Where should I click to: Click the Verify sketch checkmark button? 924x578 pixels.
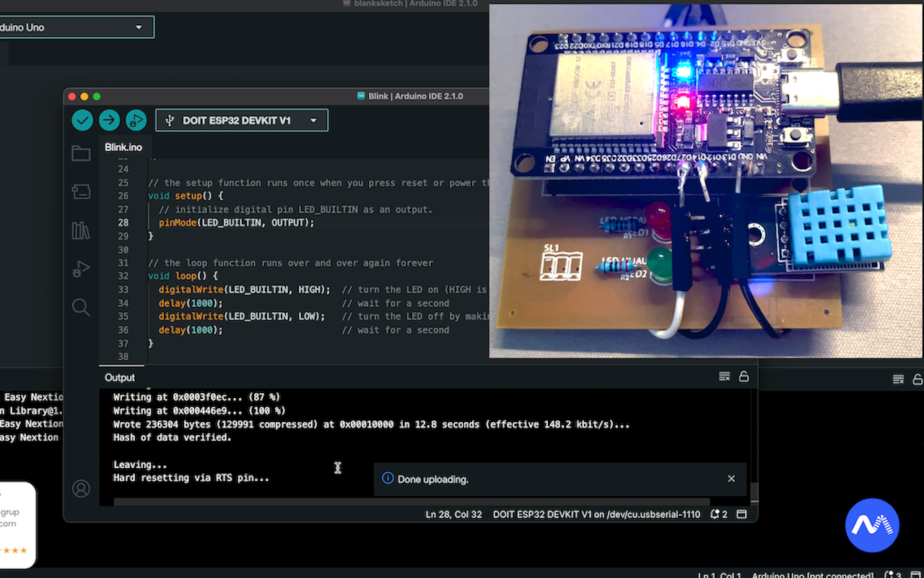(82, 120)
